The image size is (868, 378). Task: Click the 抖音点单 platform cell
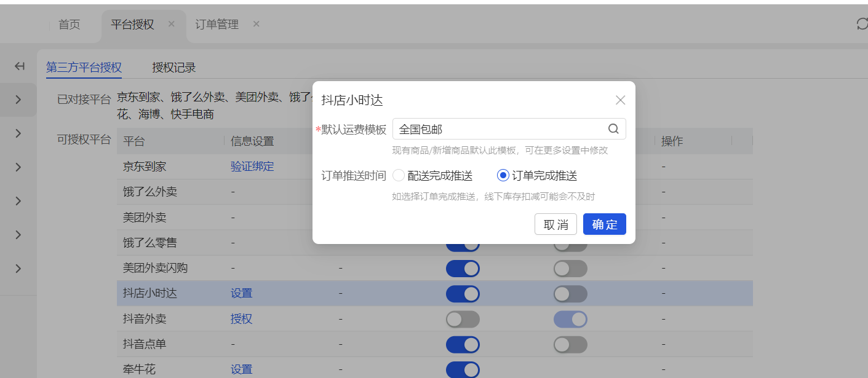[x=145, y=344]
